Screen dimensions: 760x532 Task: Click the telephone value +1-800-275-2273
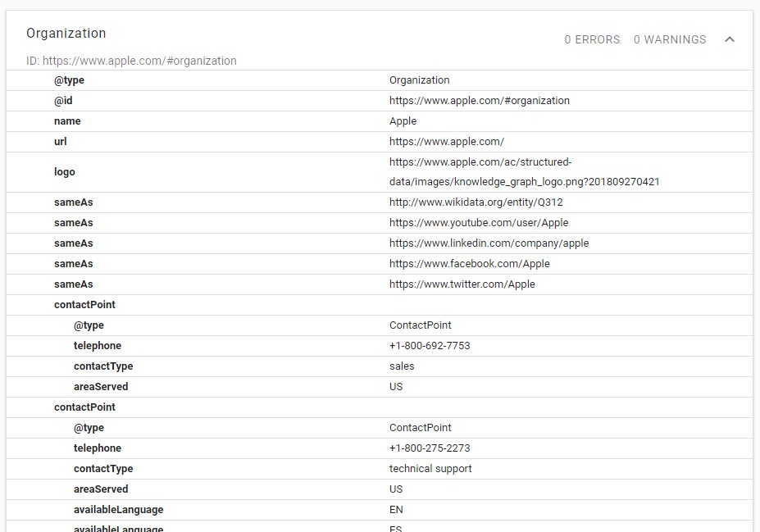click(430, 448)
